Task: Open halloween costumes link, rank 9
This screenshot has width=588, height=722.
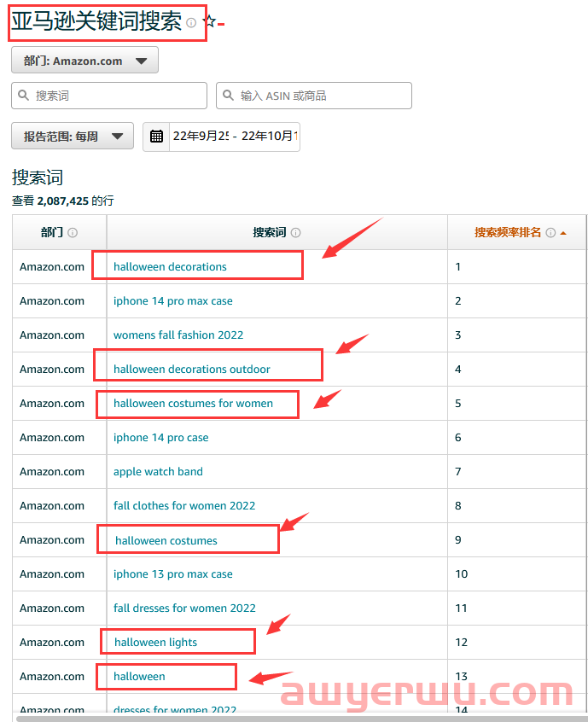Action: click(x=166, y=540)
